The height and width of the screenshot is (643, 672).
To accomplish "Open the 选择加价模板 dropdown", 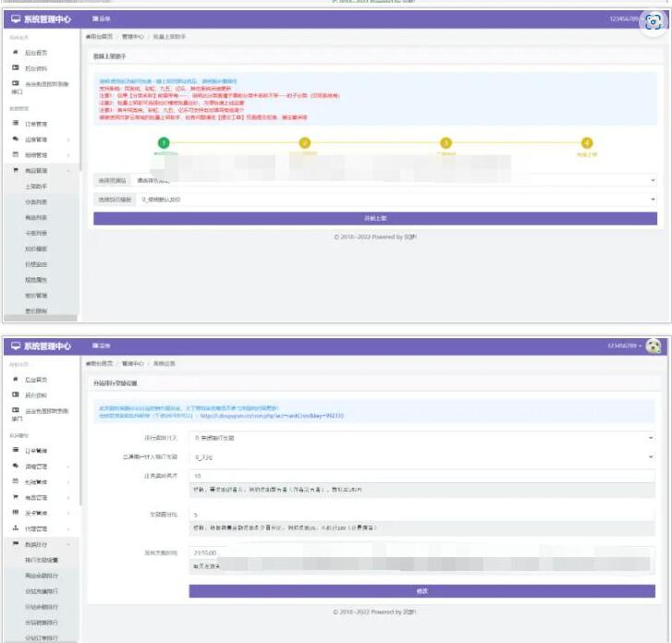I will (x=393, y=199).
